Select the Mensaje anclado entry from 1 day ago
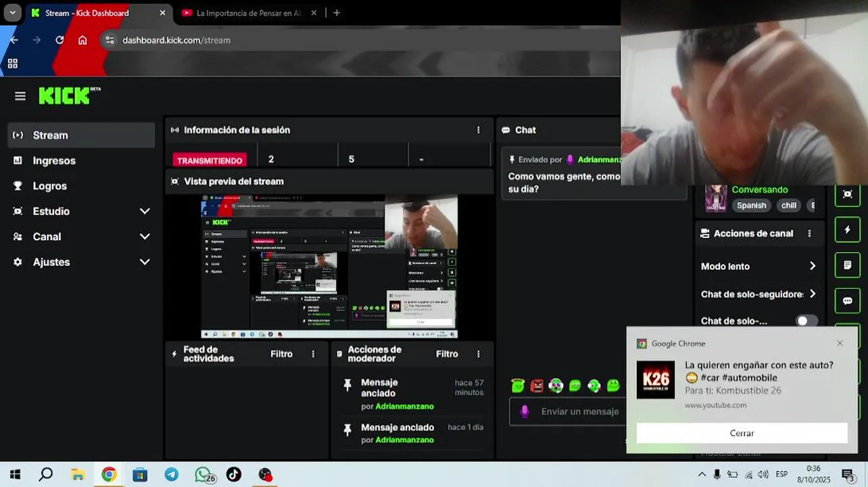 (413, 434)
